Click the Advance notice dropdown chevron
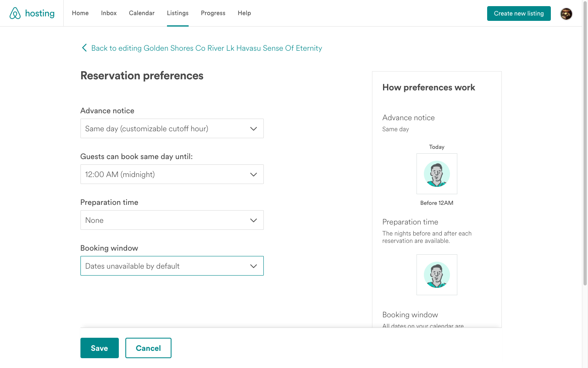Viewport: 588px width, 368px height. tap(253, 129)
